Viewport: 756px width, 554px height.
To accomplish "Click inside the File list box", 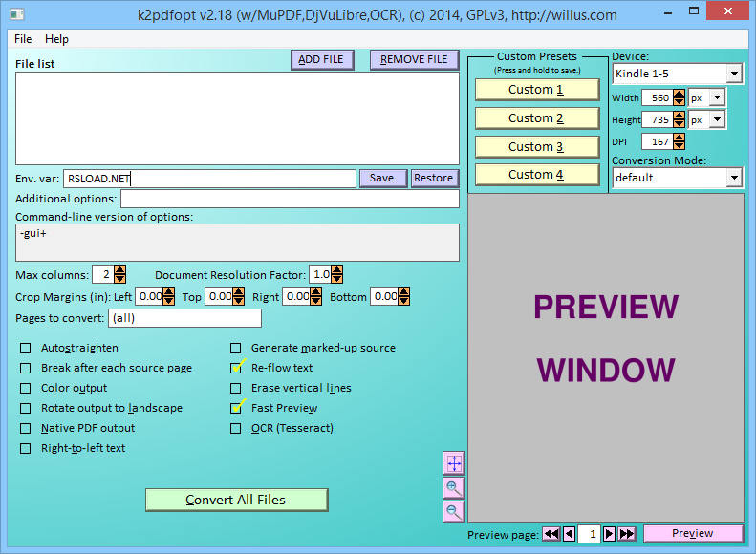I will [x=237, y=118].
